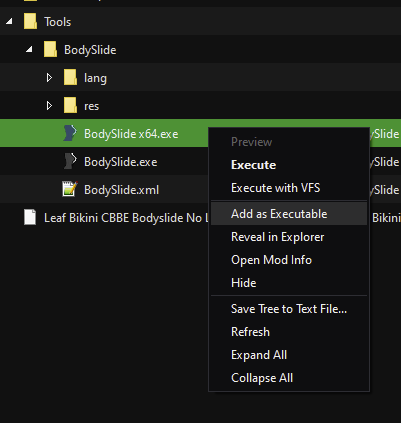Select the Leaf Bikini CBBE Bodyslide file name
The height and width of the screenshot is (423, 401).
126,218
